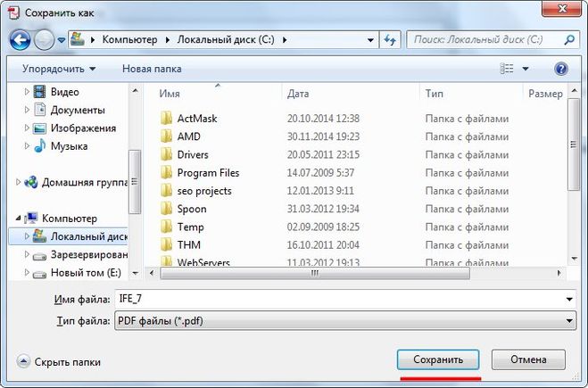Select the ActMask folder icon
588x388 pixels.
tap(165, 118)
